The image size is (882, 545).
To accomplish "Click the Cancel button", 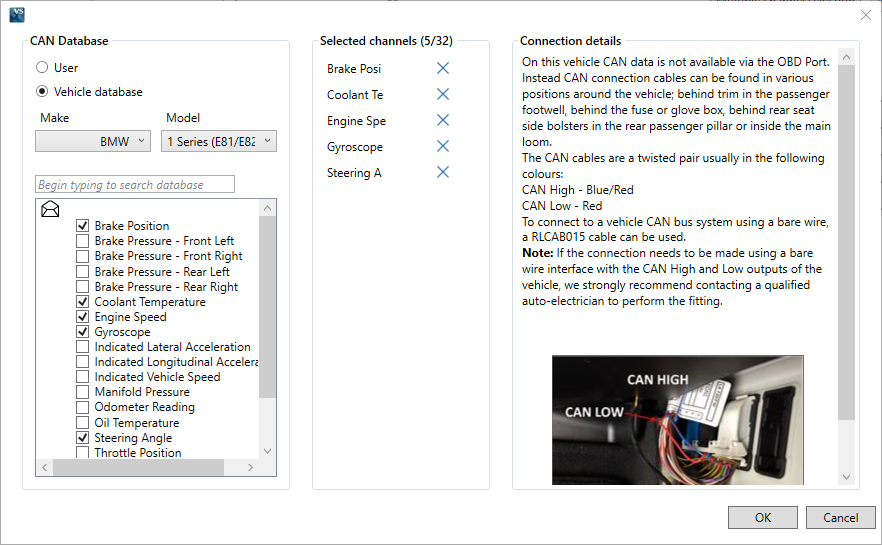I will coord(840,517).
